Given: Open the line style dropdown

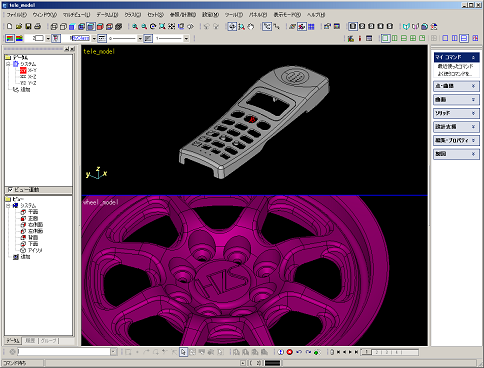Looking at the screenshot, I should click(140, 39).
